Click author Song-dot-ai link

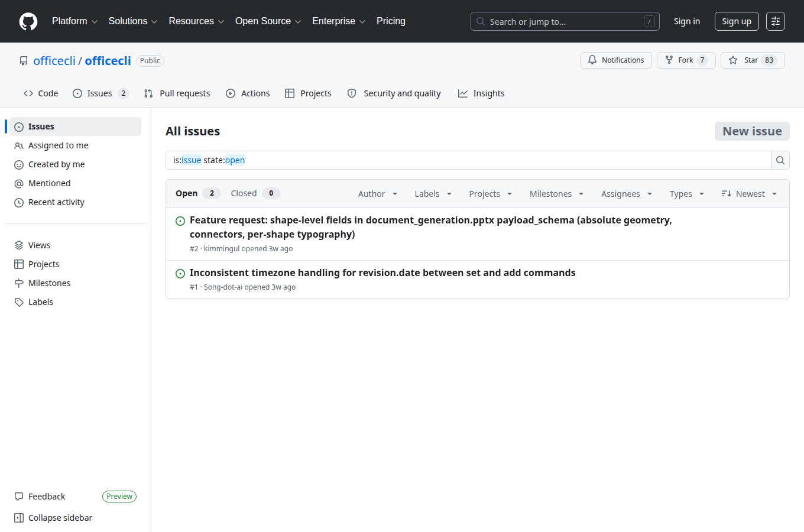pos(223,287)
